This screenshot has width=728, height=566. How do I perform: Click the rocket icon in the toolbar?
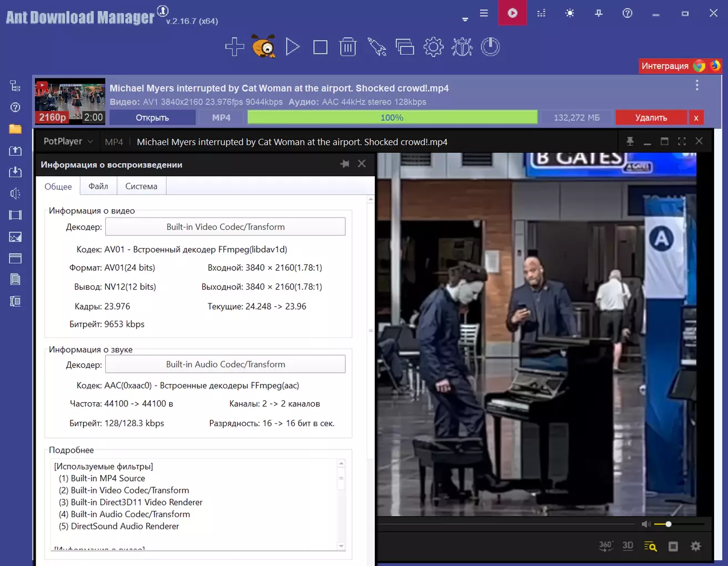[x=376, y=47]
